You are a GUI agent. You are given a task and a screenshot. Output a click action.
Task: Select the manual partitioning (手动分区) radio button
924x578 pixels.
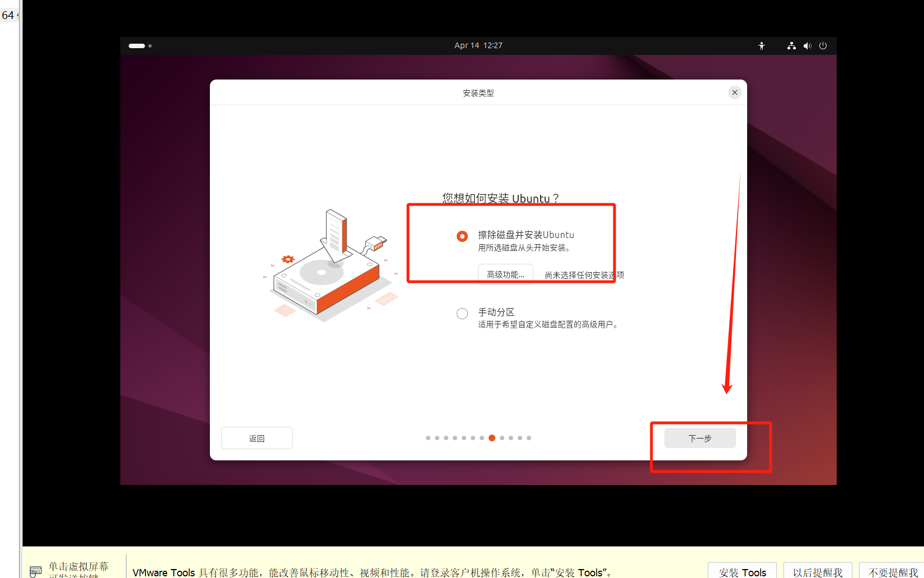[x=462, y=314]
